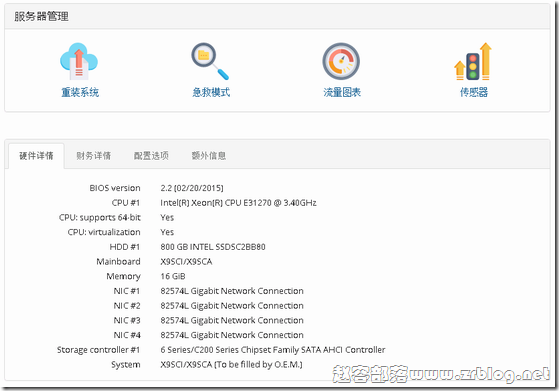Click the NIC #1 label
The height and width of the screenshot is (391, 559).
[x=127, y=291]
